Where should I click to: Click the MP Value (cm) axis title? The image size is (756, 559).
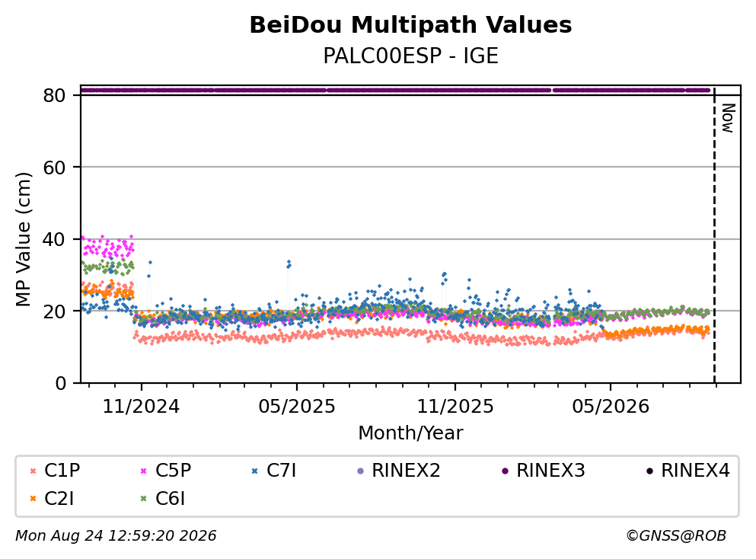click(23, 240)
